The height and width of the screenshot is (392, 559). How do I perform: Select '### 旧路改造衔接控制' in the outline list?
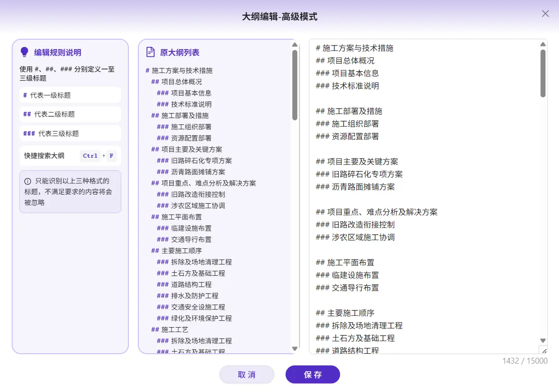click(191, 194)
